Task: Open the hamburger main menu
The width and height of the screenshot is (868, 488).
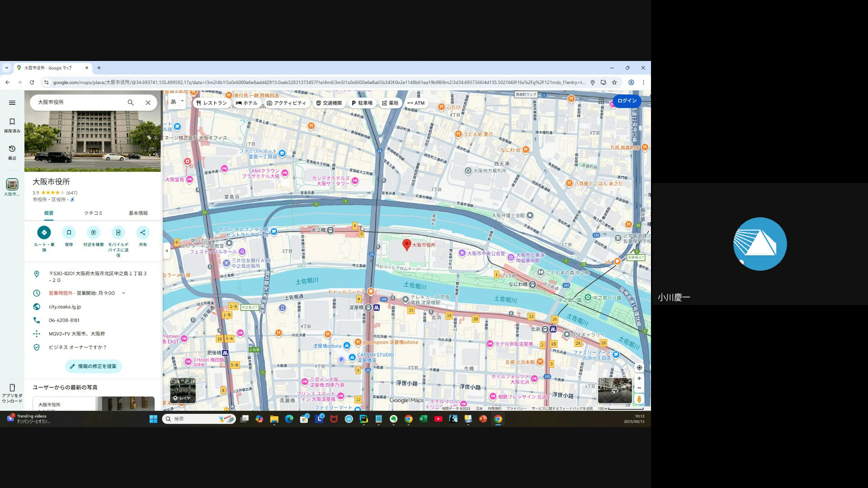Action: (12, 103)
